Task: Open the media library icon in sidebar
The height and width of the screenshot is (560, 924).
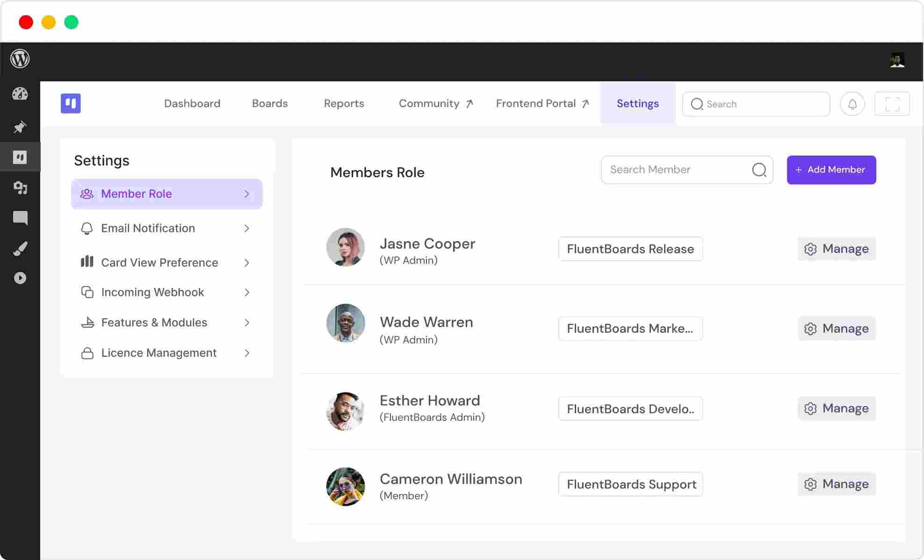Action: (x=20, y=187)
